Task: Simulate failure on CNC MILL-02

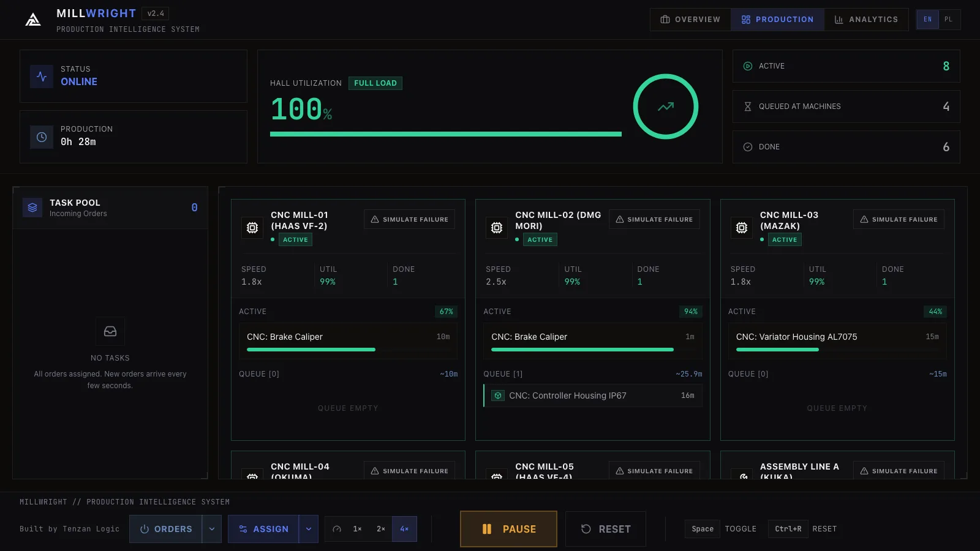Action: (654, 219)
